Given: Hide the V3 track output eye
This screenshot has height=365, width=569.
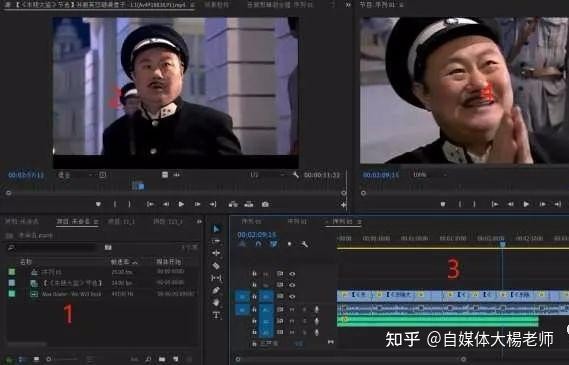Looking at the screenshot, I should pos(292,274).
